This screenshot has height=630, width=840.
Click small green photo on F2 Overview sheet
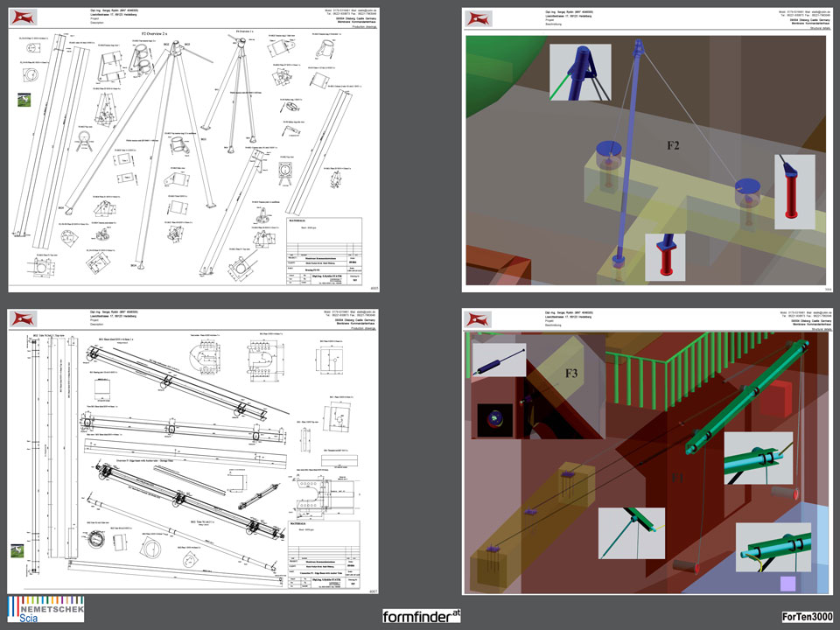25,100
